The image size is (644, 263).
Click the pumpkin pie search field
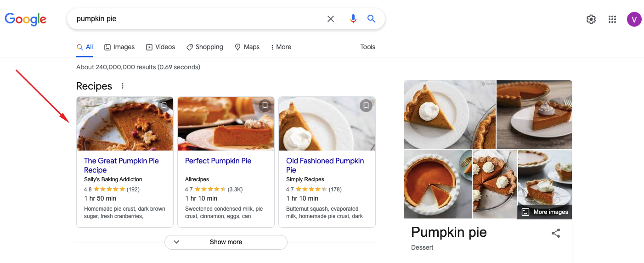[198, 19]
